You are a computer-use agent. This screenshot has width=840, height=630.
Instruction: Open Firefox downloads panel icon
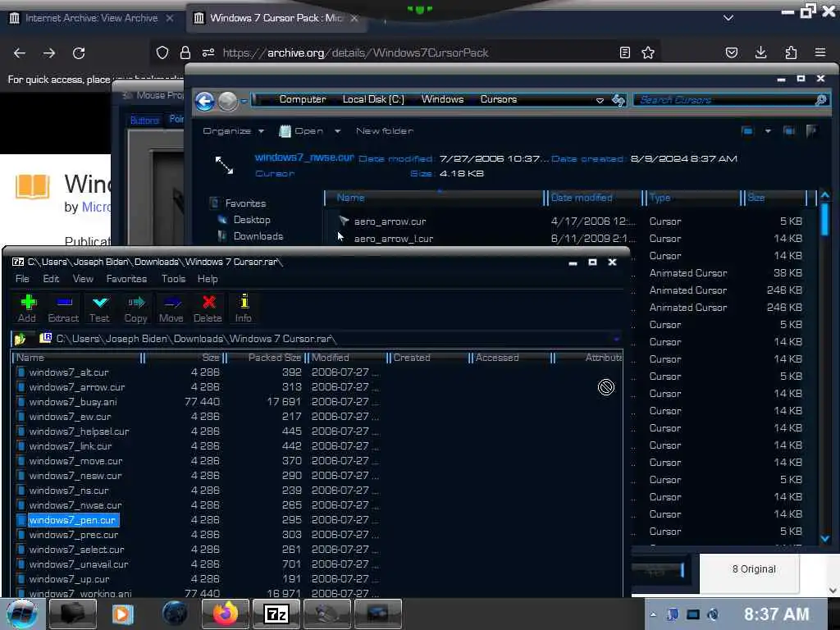(760, 52)
